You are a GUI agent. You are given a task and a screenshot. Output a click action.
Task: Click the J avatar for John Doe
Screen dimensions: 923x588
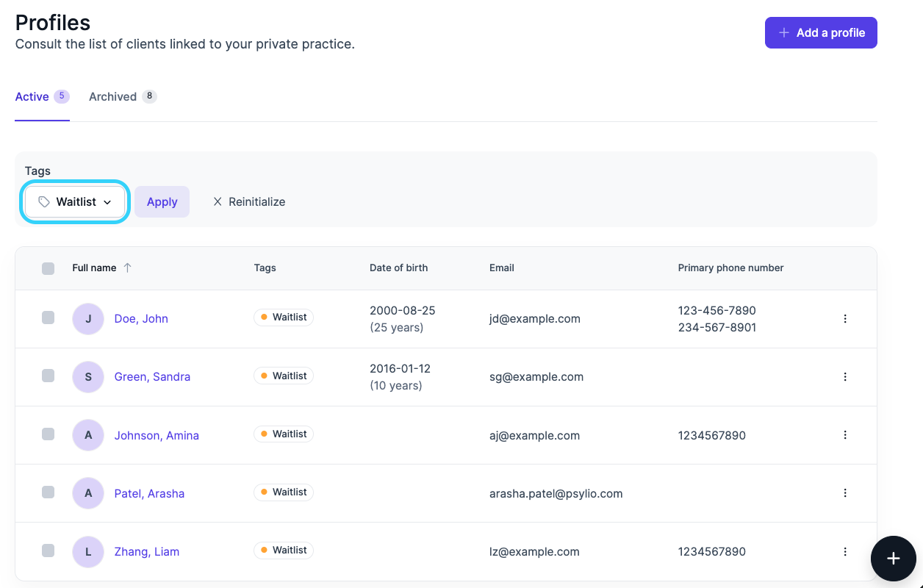tap(88, 319)
